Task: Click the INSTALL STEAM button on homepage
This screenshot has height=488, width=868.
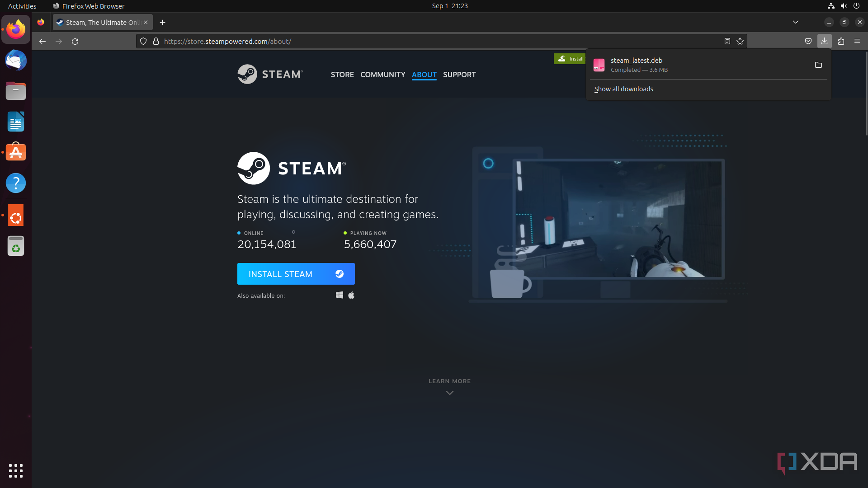Action: pyautogui.click(x=296, y=273)
